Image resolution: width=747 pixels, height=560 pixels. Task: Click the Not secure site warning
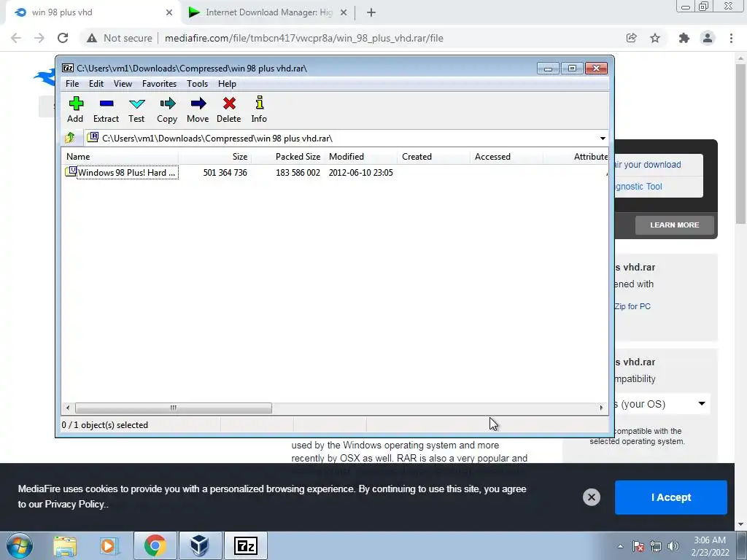tap(119, 38)
